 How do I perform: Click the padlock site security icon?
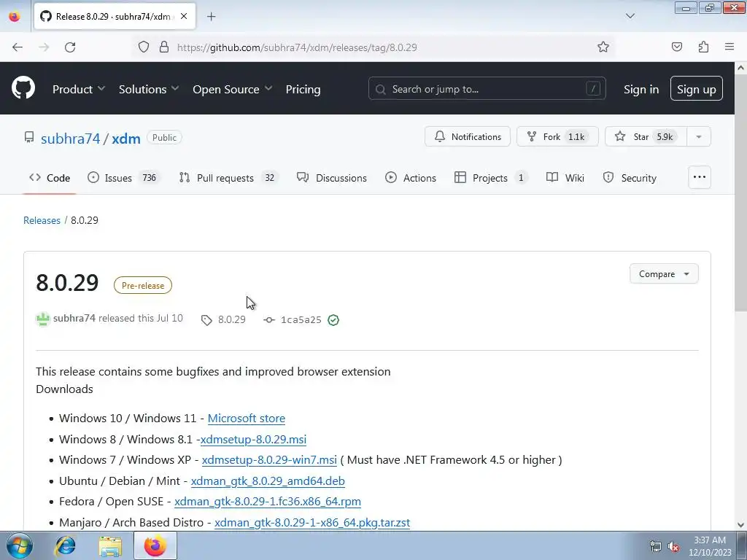point(164,47)
